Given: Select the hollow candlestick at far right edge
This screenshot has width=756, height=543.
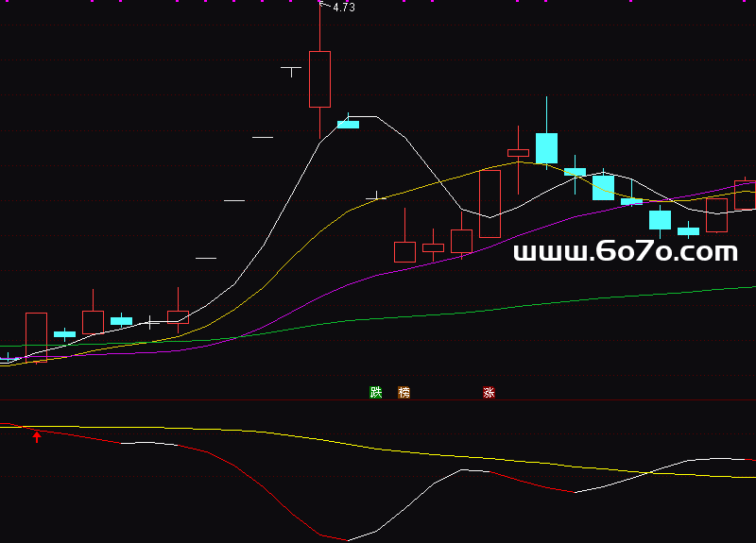Looking at the screenshot, I should click(x=745, y=195).
